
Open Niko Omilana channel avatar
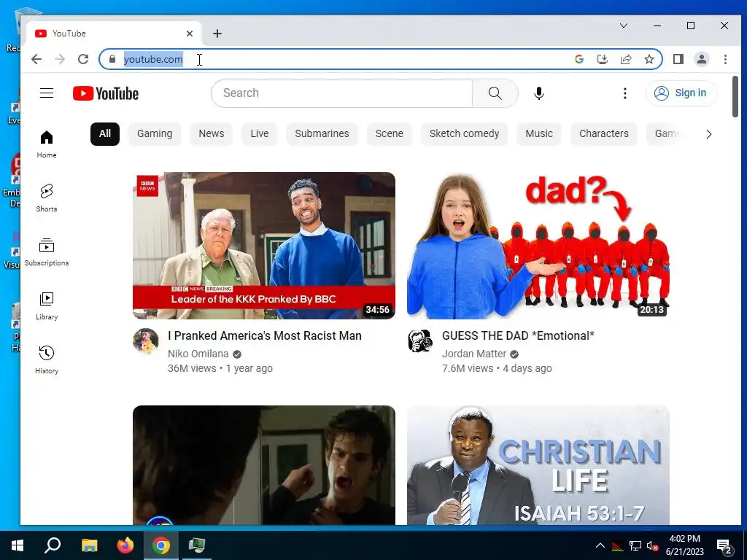[146, 341]
